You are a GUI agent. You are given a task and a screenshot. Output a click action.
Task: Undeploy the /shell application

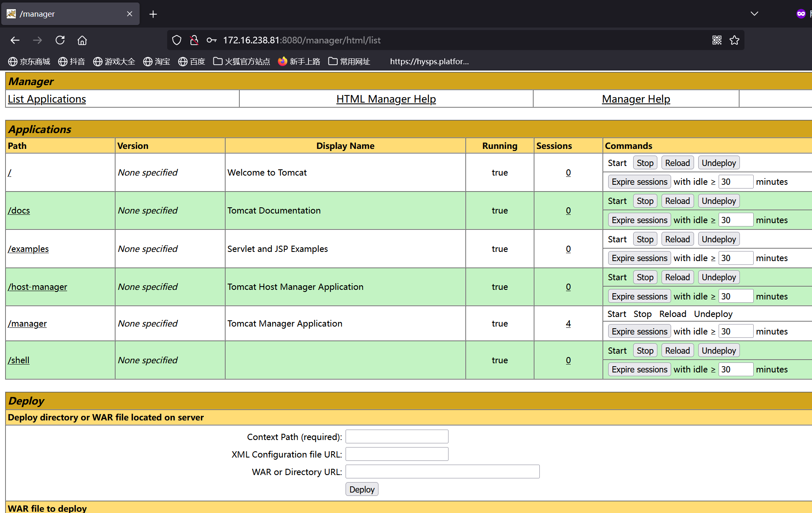(x=719, y=350)
